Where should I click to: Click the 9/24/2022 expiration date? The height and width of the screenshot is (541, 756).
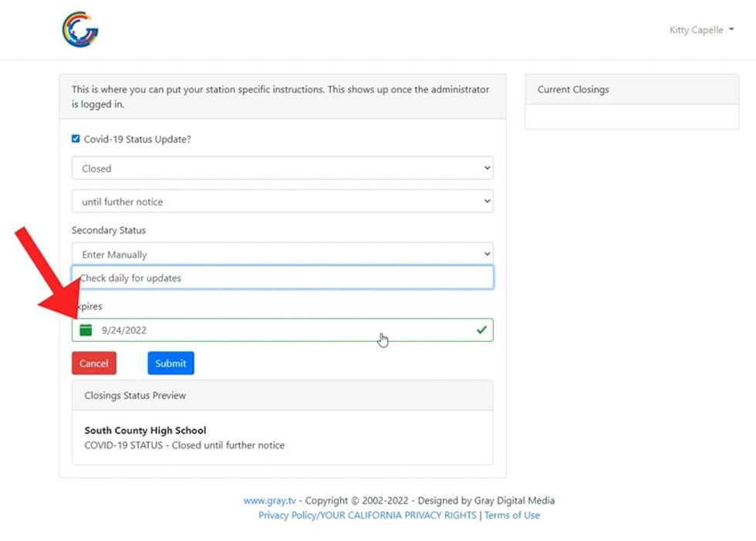(124, 330)
